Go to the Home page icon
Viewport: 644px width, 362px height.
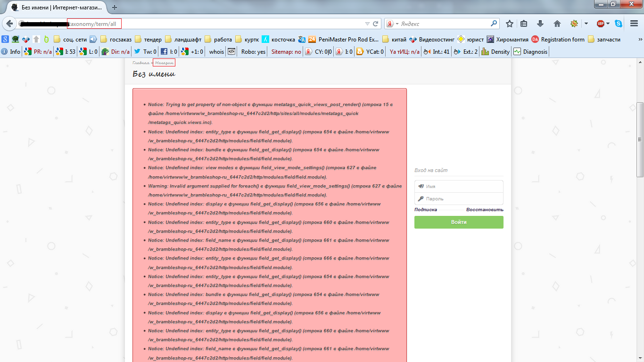coord(557,24)
